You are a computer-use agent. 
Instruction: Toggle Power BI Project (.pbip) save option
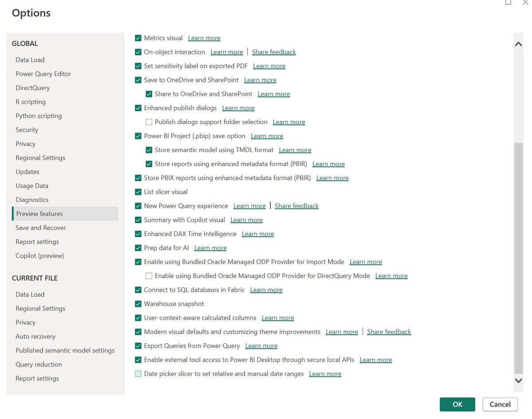point(138,136)
